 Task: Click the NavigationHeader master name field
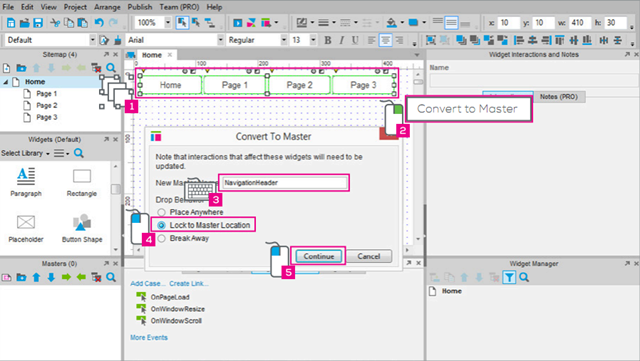(x=284, y=183)
